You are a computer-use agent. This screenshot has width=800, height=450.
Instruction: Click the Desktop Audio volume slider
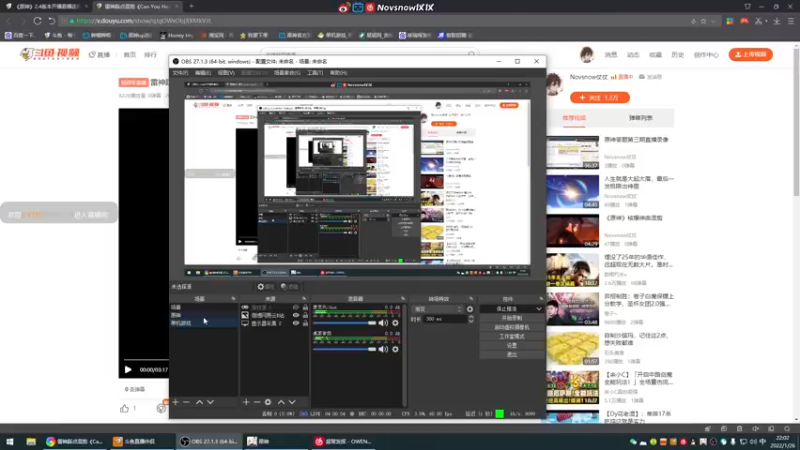point(344,349)
